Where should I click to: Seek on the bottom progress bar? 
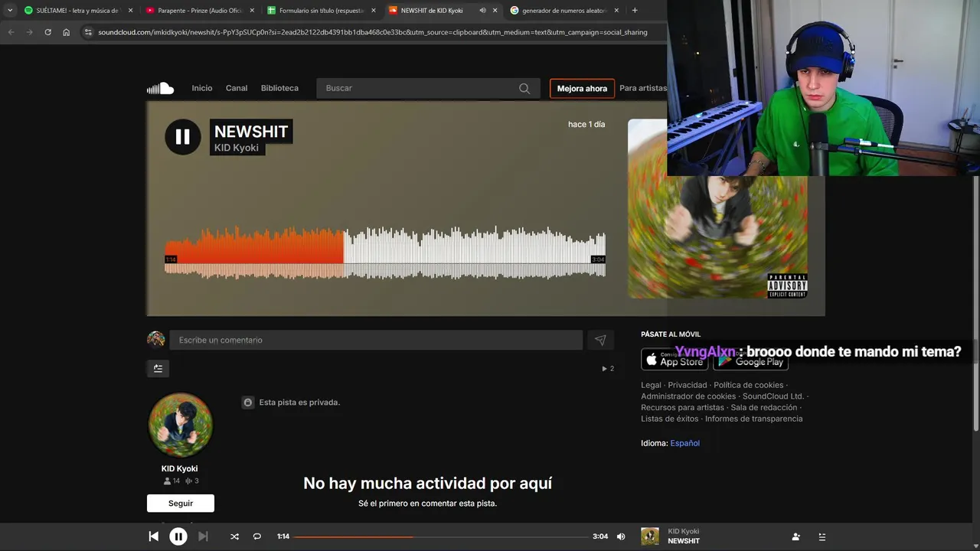pyautogui.click(x=441, y=536)
